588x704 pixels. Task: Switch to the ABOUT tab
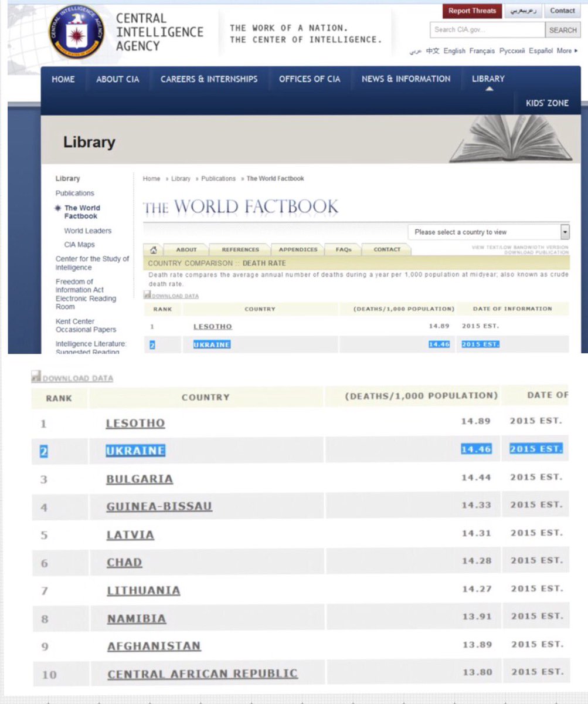(186, 249)
